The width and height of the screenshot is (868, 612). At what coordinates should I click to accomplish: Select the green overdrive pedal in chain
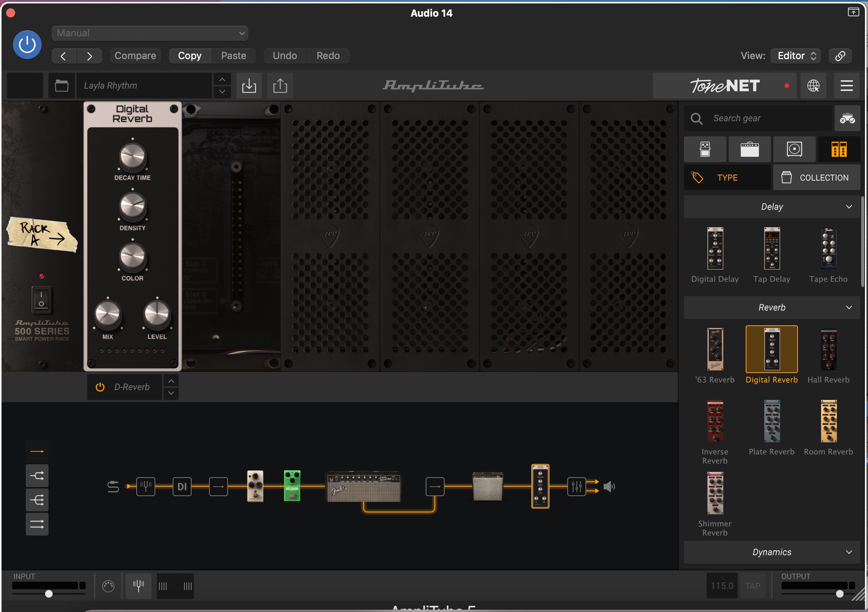(x=292, y=486)
